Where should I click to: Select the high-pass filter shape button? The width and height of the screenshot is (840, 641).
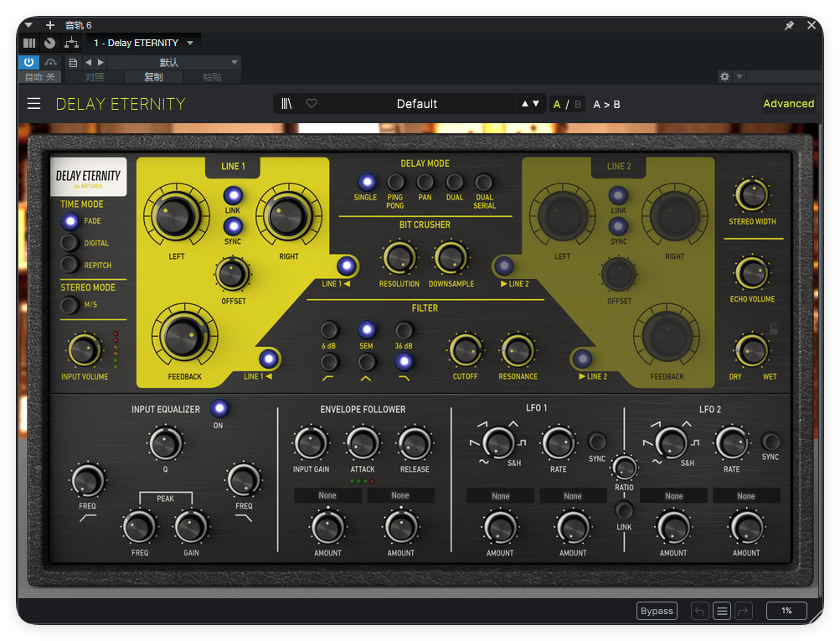click(x=329, y=362)
